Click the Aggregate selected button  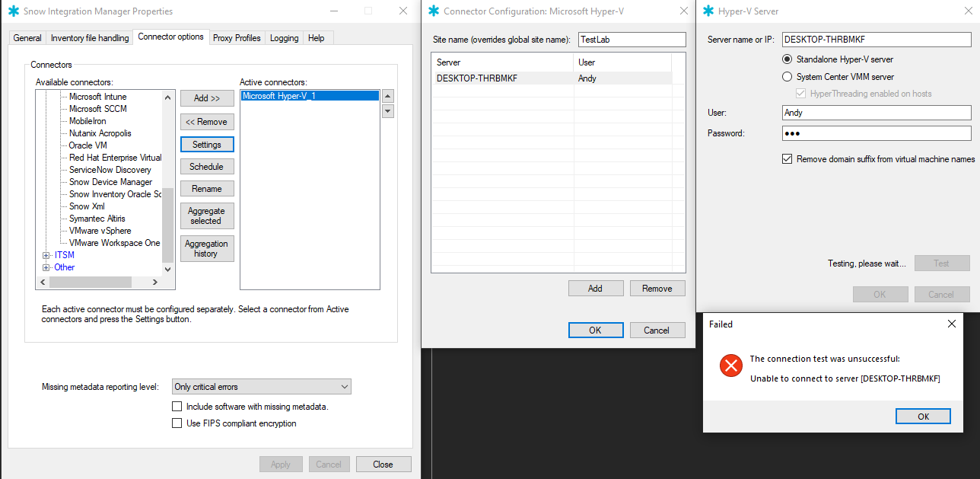(207, 216)
